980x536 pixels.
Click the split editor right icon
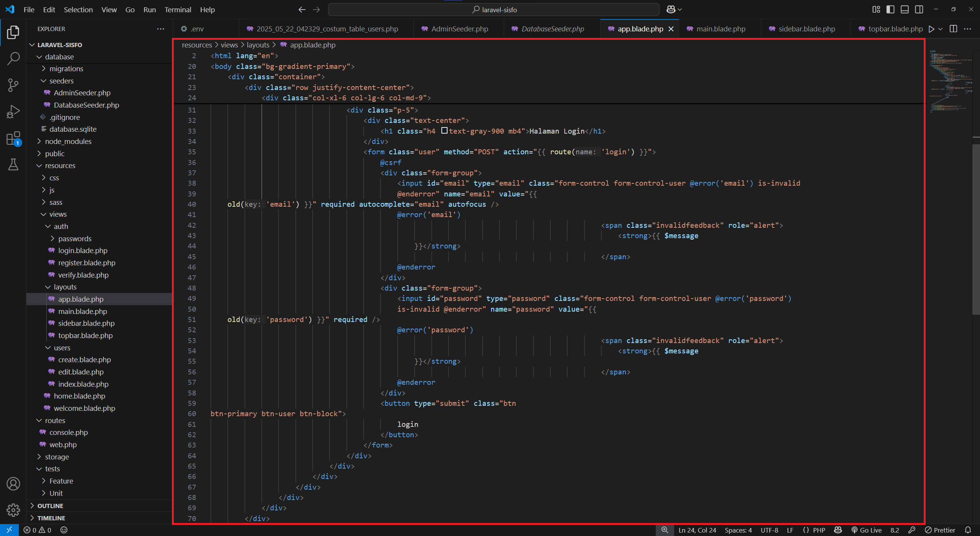pos(954,29)
